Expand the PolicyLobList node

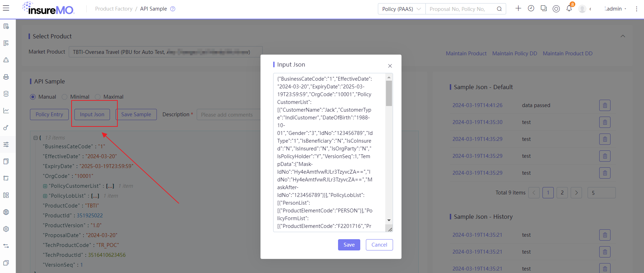click(45, 196)
